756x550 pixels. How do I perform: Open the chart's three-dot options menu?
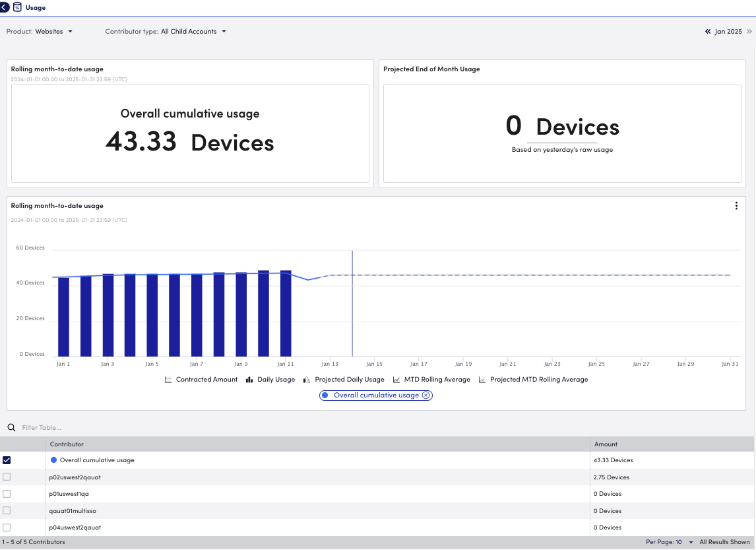[736, 206]
